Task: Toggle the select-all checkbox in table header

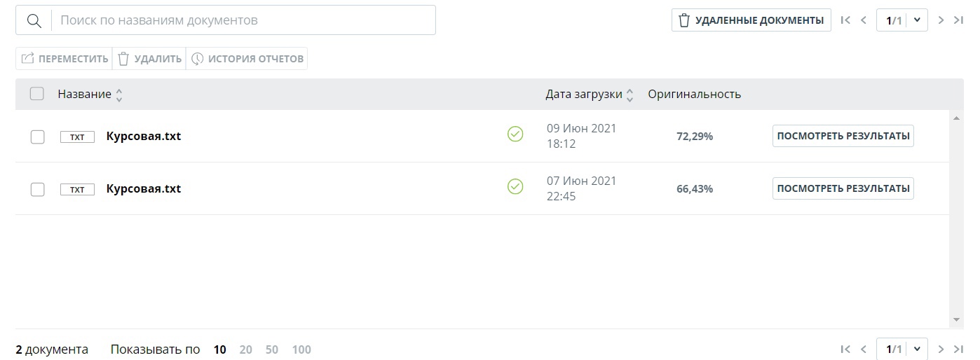Action: 37,94
